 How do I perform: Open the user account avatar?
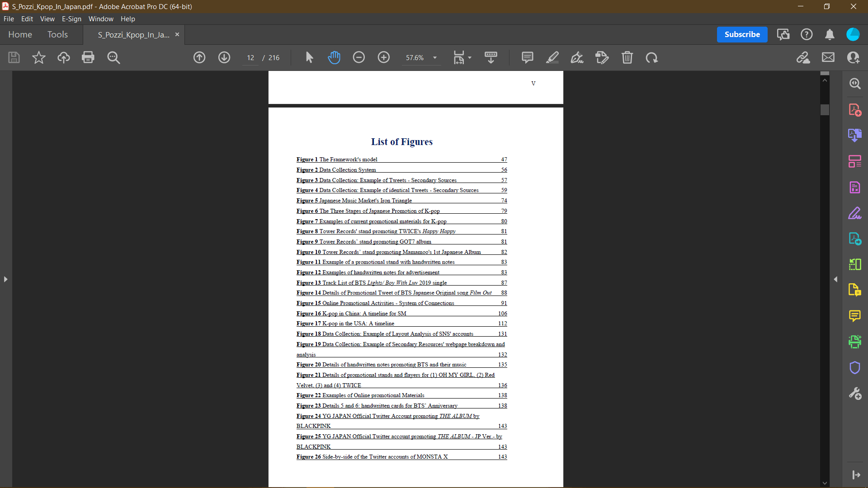pyautogui.click(x=853, y=34)
